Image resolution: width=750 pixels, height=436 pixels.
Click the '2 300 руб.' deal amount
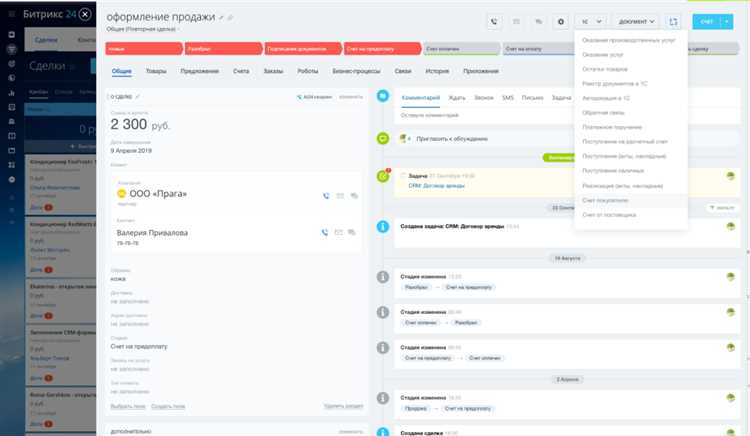[140, 124]
